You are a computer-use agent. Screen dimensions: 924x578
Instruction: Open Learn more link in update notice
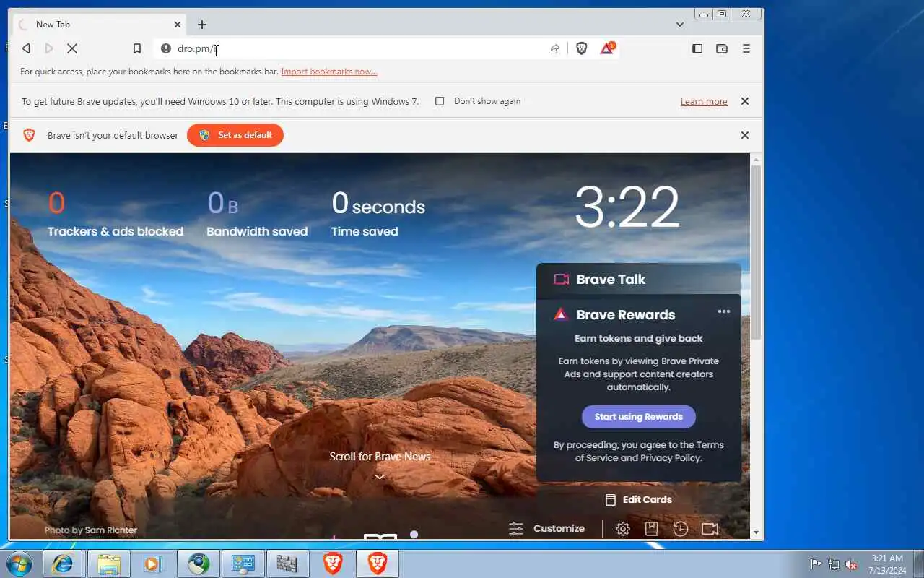coord(704,102)
